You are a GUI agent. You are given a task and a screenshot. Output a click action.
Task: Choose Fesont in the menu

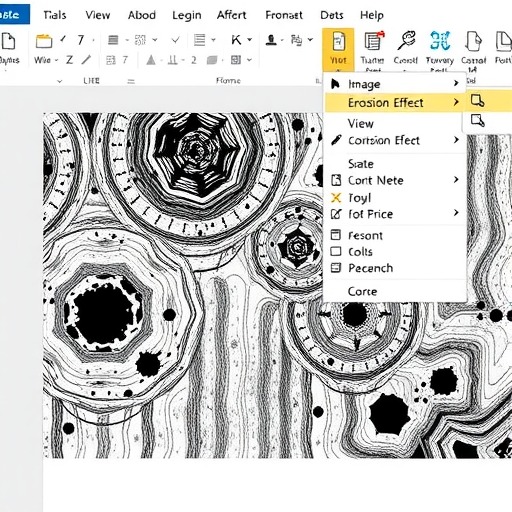click(395, 236)
